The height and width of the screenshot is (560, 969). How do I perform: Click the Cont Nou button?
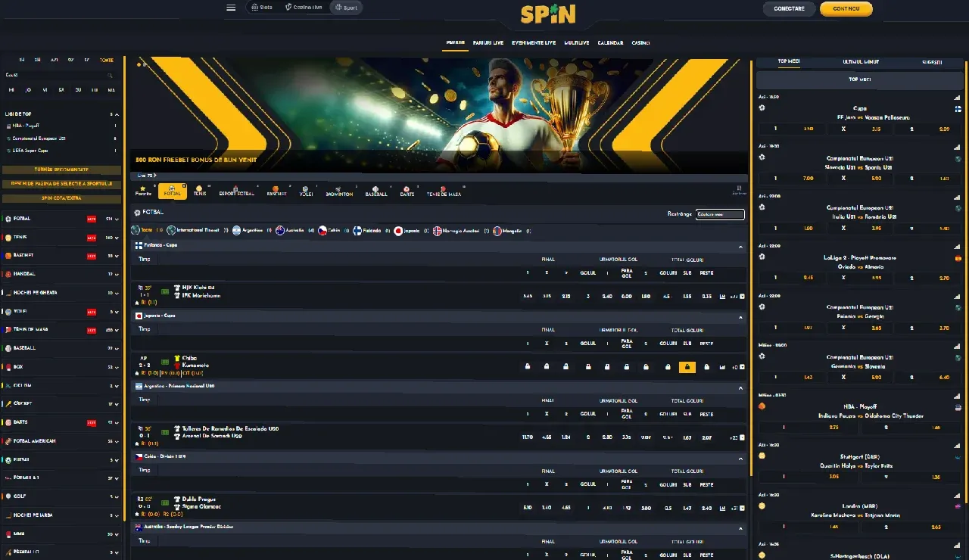(846, 9)
